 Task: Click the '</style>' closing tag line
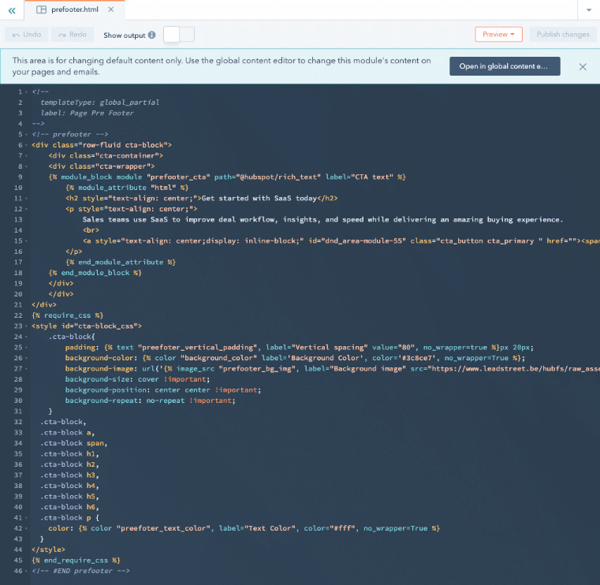[49, 549]
